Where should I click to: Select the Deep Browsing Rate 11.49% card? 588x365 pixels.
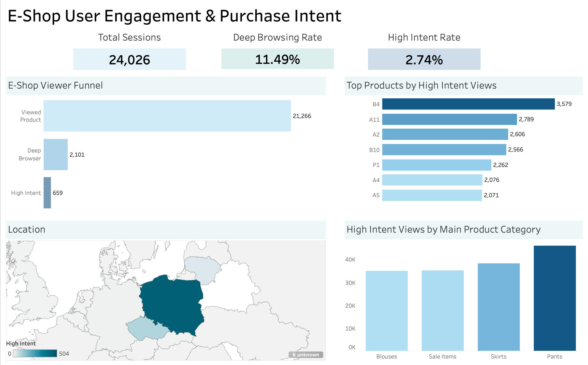pos(277,59)
